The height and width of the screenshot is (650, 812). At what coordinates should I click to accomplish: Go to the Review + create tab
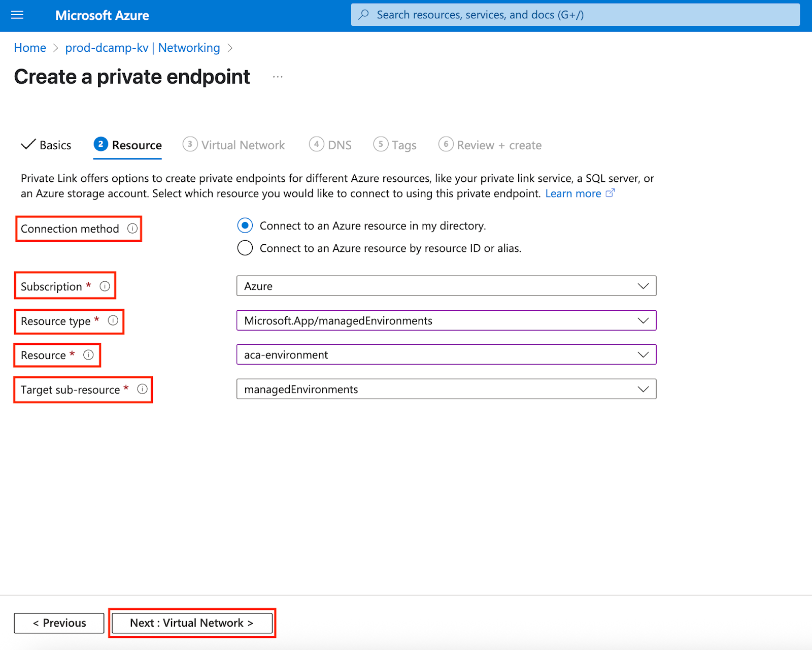point(490,145)
